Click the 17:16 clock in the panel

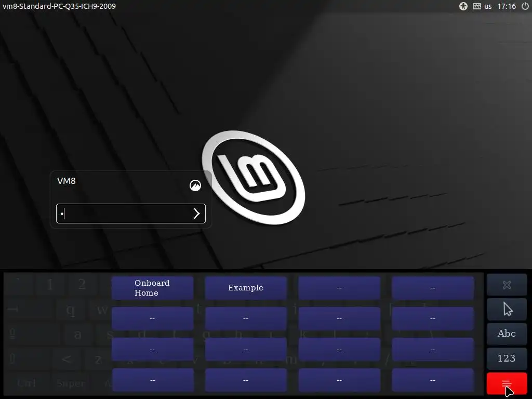pyautogui.click(x=507, y=6)
